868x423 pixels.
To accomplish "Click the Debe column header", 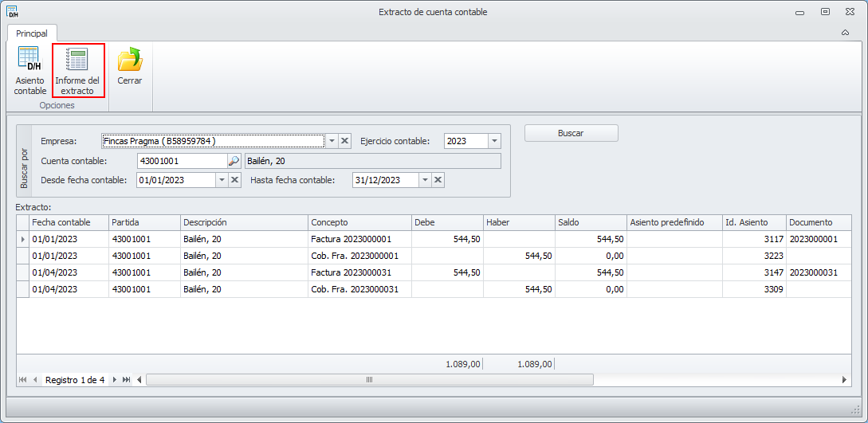I will click(447, 222).
